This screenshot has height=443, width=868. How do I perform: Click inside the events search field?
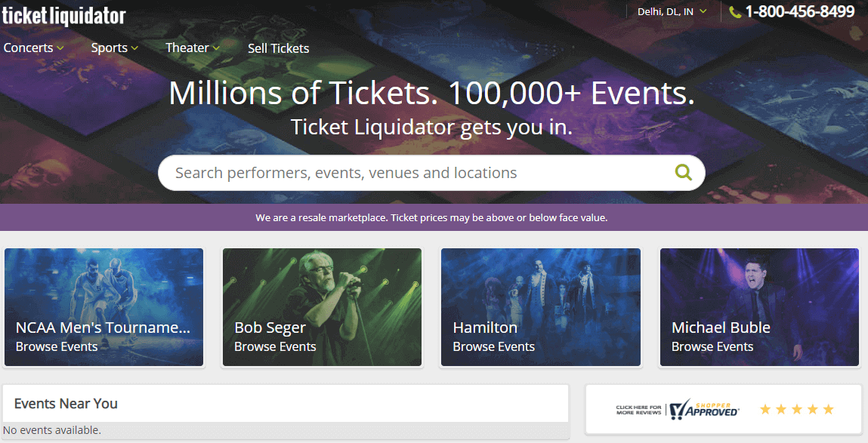pos(378,172)
